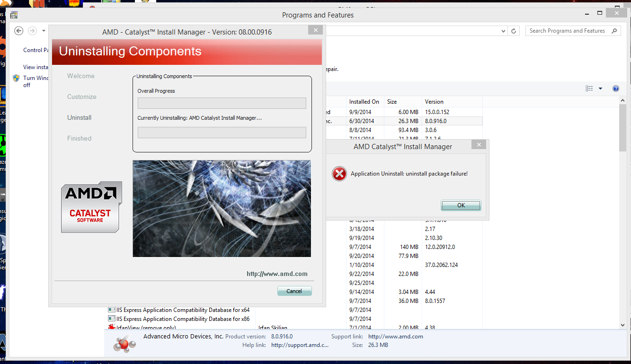Open the View installed updates link
Screen dimensions: 631x364
[36, 67]
